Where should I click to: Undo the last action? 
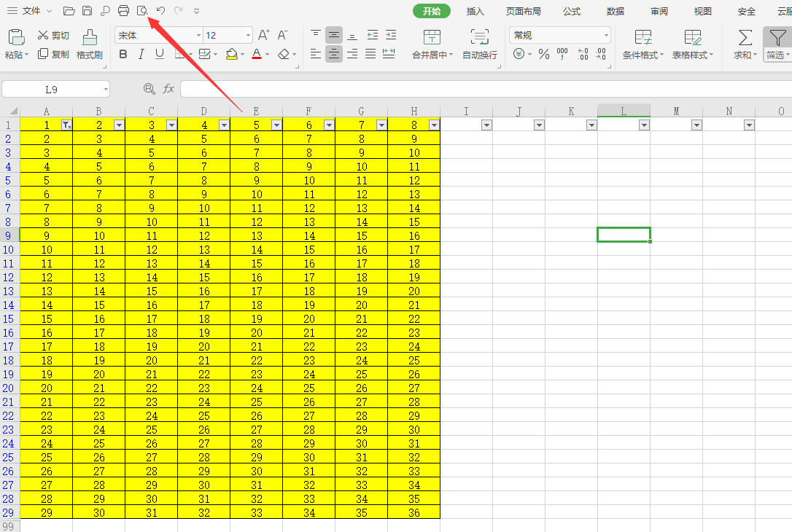pos(160,11)
